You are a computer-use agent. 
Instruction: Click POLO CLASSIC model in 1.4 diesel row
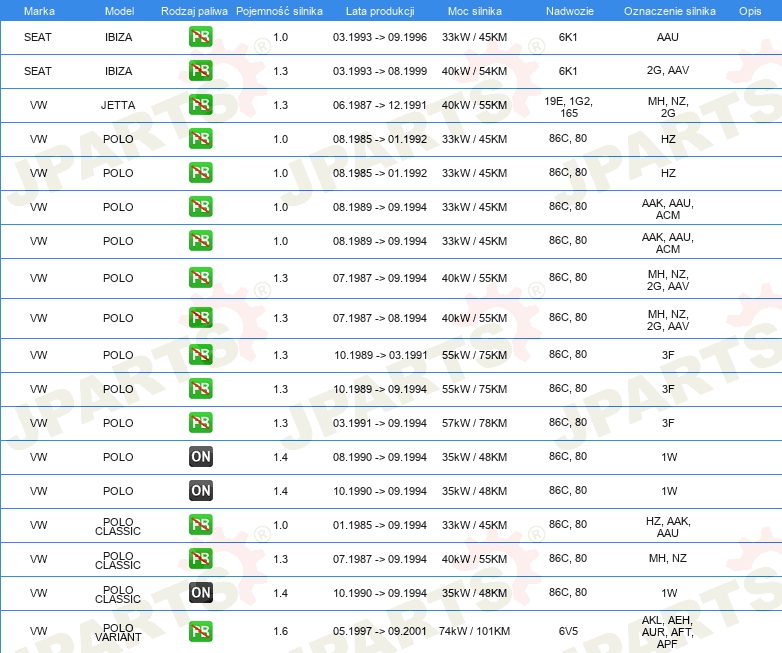coord(118,594)
